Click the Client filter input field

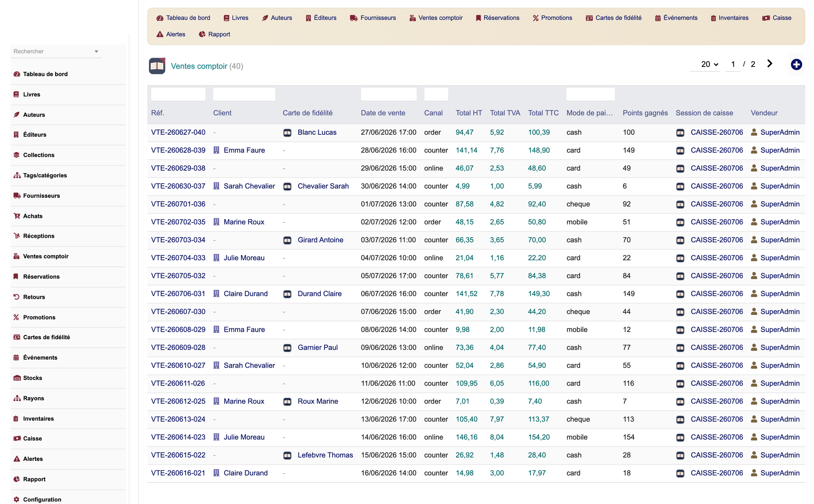244,94
